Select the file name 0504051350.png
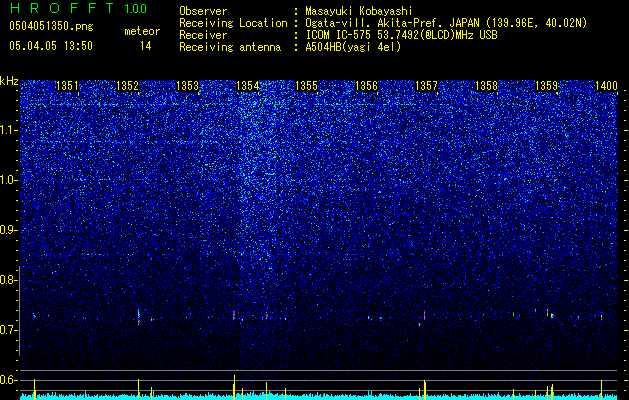This screenshot has height=400, width=629. (51, 27)
